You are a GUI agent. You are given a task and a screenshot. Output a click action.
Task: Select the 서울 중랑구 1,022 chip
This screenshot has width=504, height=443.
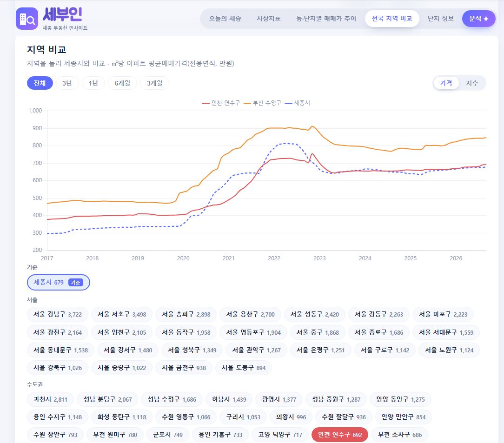122,368
